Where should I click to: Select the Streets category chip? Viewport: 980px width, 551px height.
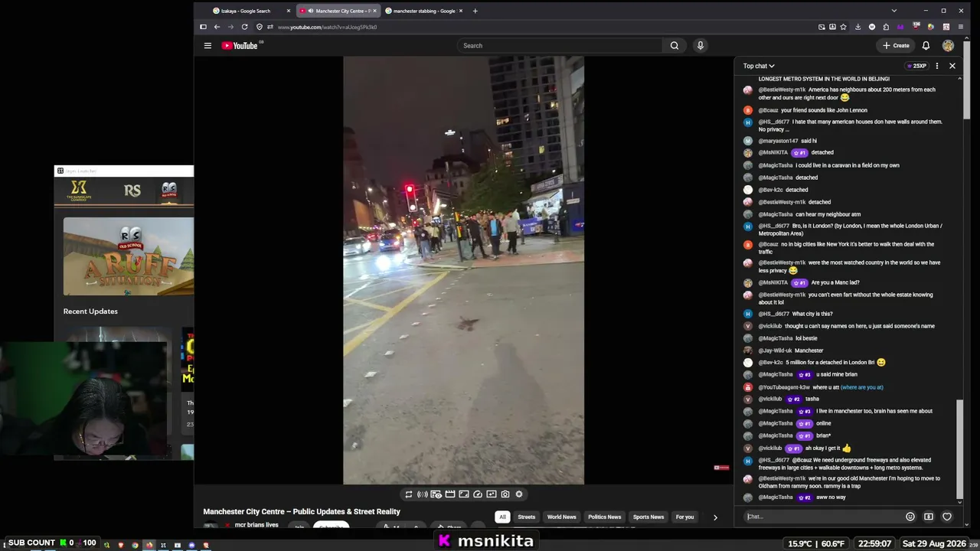[x=527, y=517]
